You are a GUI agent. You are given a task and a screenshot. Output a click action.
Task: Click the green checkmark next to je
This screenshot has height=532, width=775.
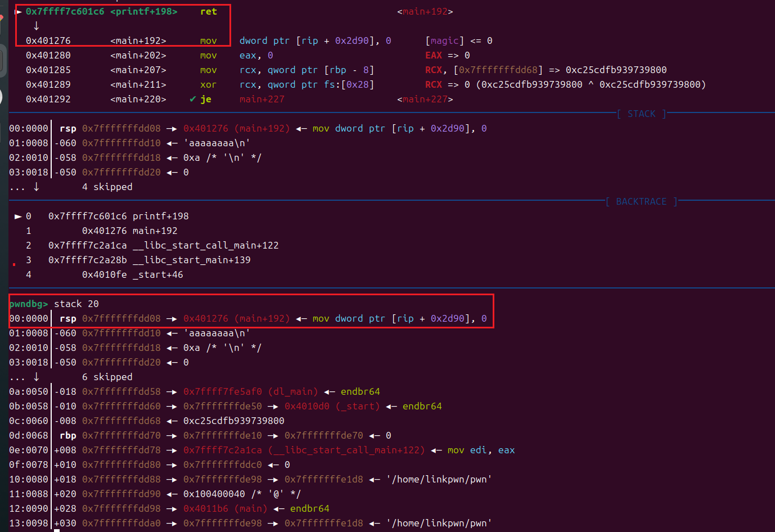click(193, 99)
